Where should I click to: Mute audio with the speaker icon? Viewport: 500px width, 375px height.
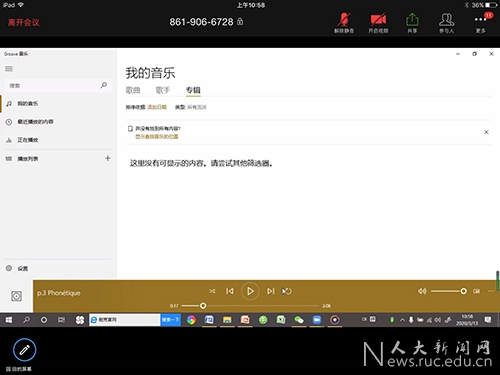422,291
